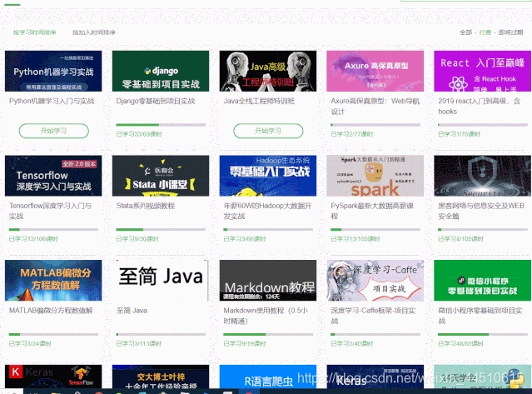Image resolution: width=532 pixels, height=394 pixels.
Task: Click text 已学习3/113课时
Action: pos(139,344)
